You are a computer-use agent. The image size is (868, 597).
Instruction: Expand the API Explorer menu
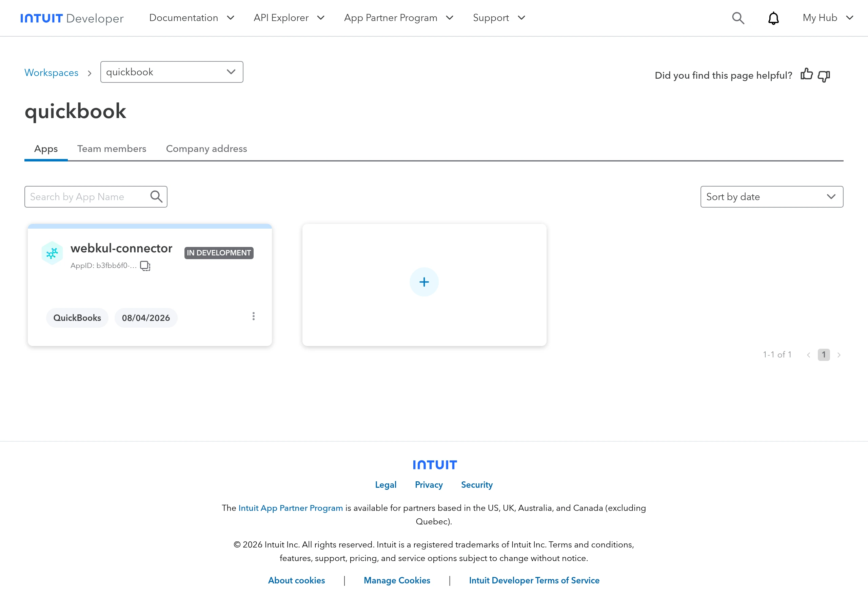click(x=289, y=18)
